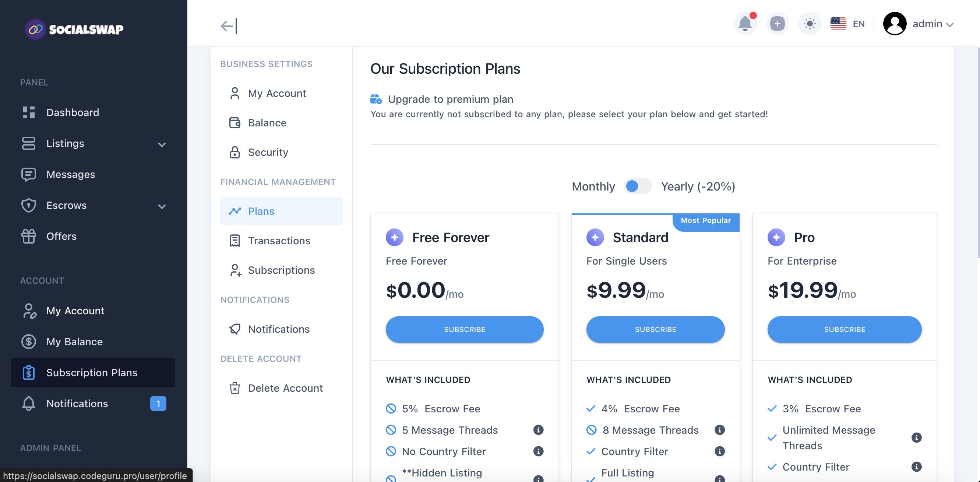Toggle the light/dark theme sun icon
Image resolution: width=980 pixels, height=482 pixels.
point(810,24)
